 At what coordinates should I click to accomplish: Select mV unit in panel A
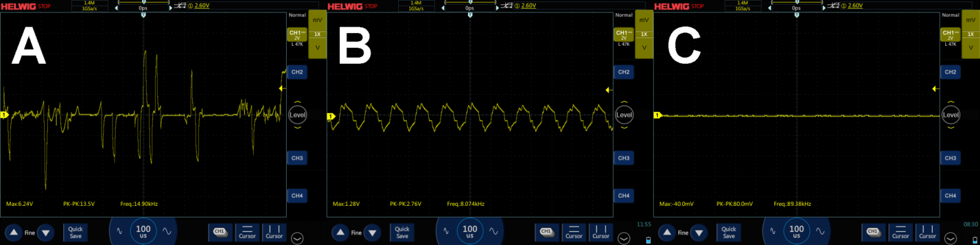(x=317, y=20)
